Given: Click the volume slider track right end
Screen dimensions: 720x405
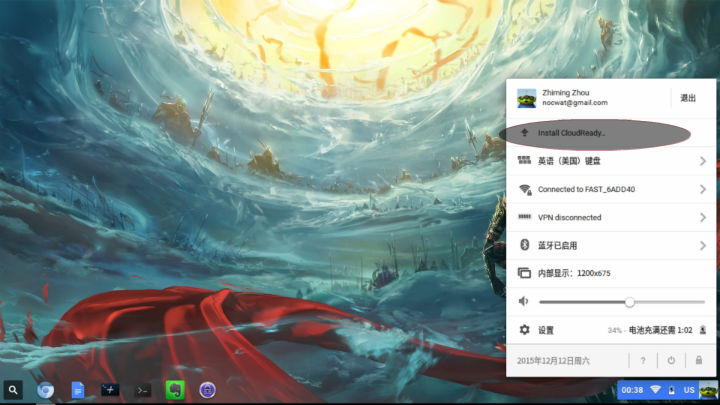Looking at the screenshot, I should [x=703, y=302].
